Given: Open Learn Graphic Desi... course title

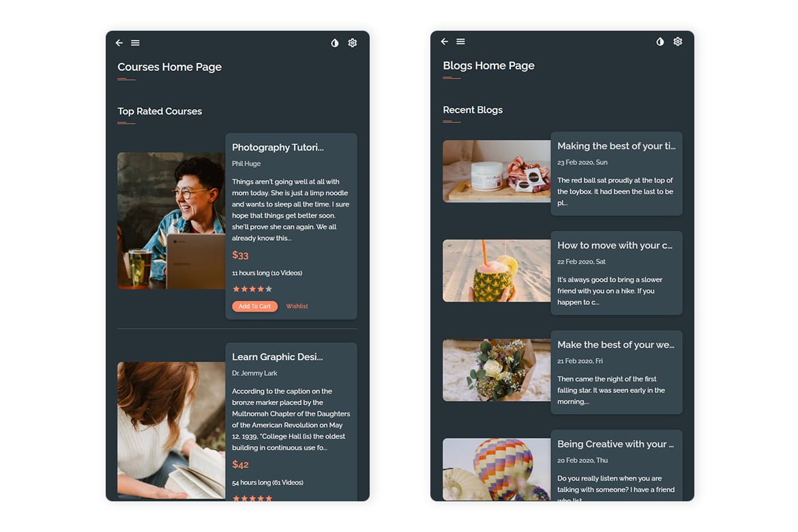Looking at the screenshot, I should coord(278,357).
